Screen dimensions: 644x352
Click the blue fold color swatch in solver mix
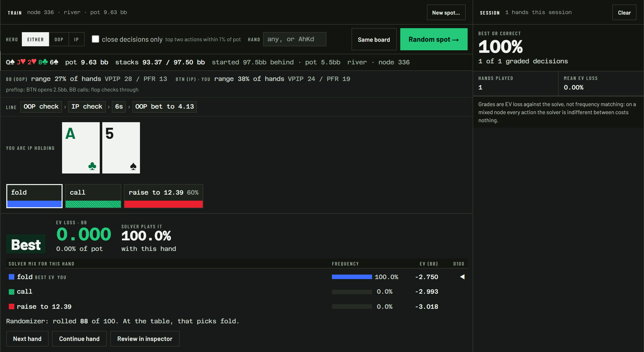point(12,277)
